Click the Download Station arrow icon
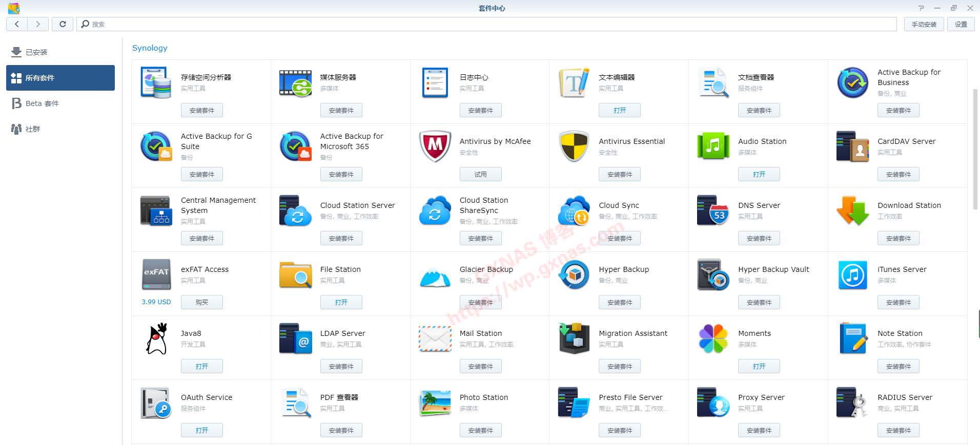Image resolution: width=980 pixels, height=445 pixels. (852, 210)
